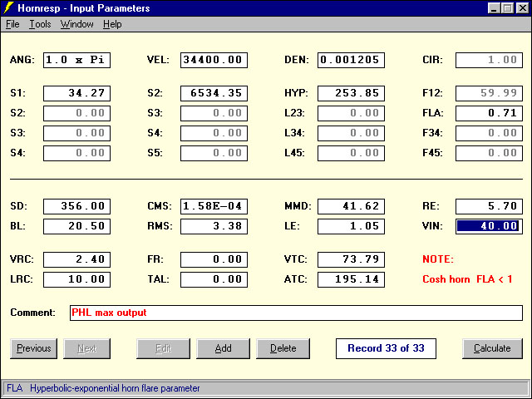
Task: Close the Hornresp window
Action: pyautogui.click(x=522, y=8)
